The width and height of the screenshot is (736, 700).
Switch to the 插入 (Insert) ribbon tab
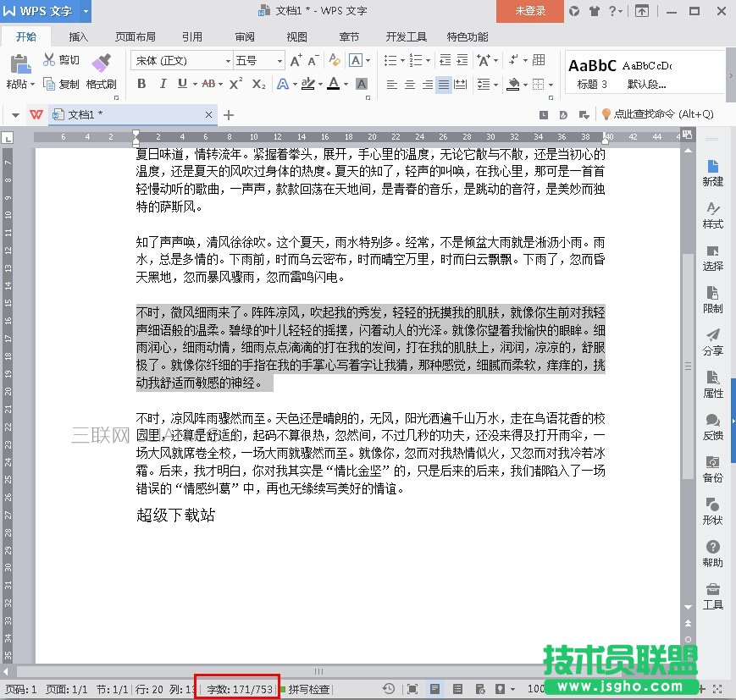point(78,37)
